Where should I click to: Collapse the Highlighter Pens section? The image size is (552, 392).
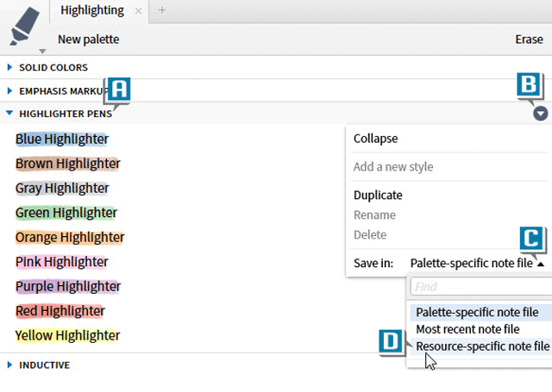(x=9, y=113)
